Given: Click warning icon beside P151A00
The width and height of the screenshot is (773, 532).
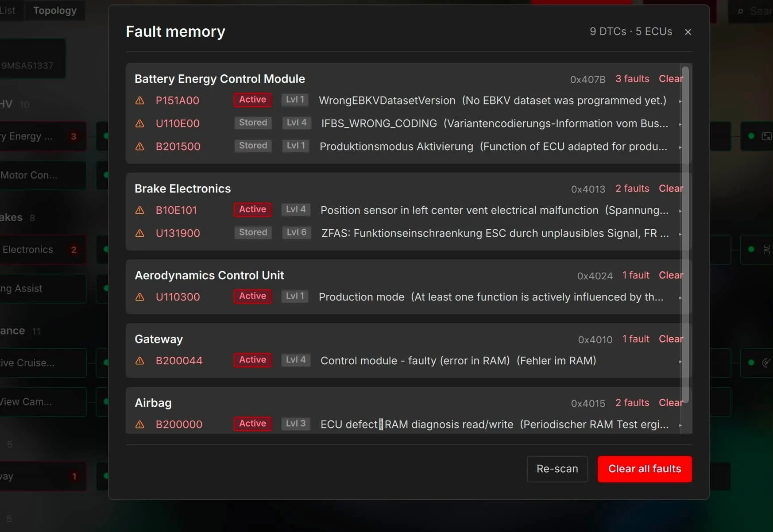Looking at the screenshot, I should 140,100.
